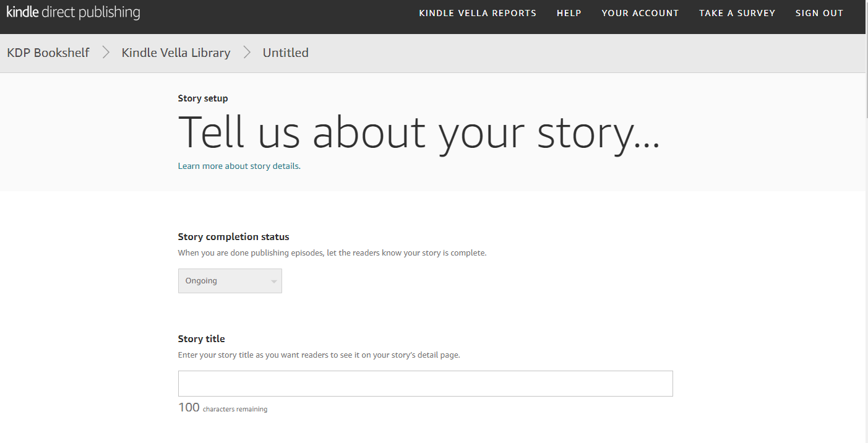Click the chevron after KDP Bookshelf
868x443 pixels.
pyautogui.click(x=106, y=53)
